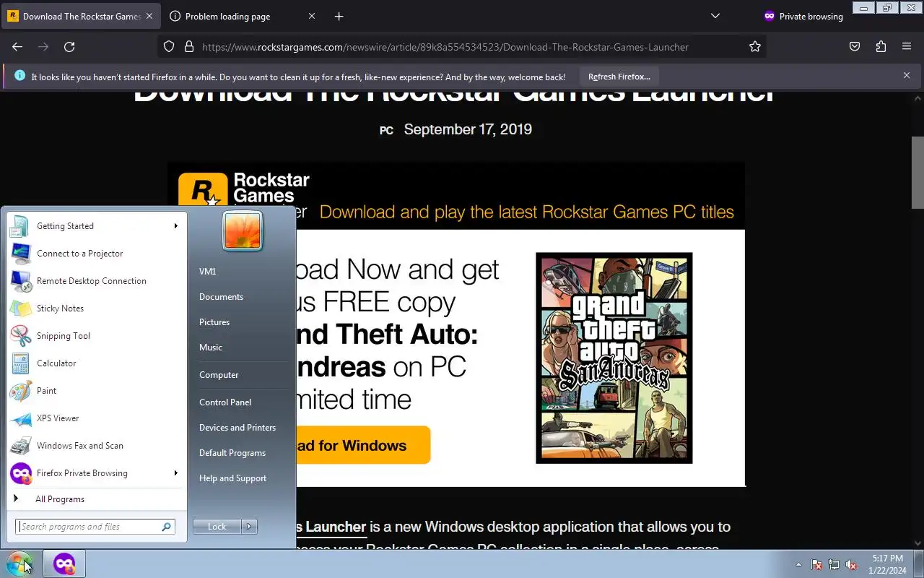
Task: Click the taskbar clock showing 5:17 PM
Action: pos(887,564)
